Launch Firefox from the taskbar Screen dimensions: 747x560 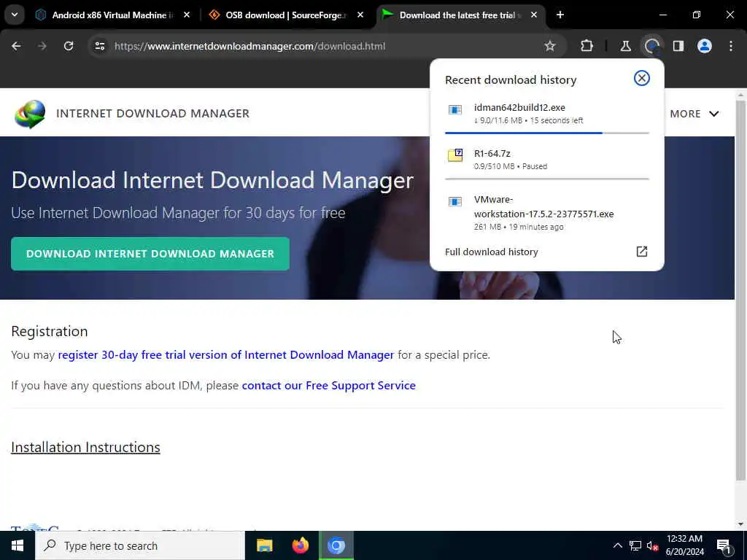coord(300,545)
